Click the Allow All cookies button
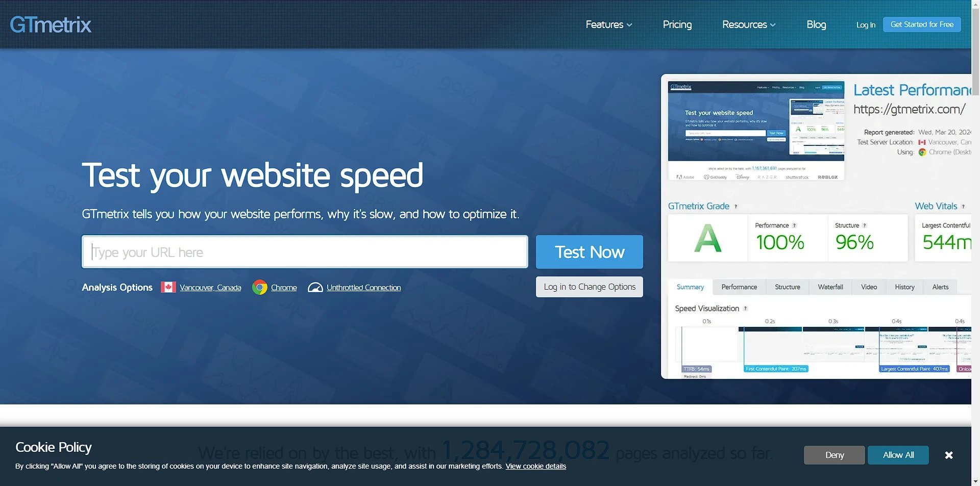 click(898, 455)
